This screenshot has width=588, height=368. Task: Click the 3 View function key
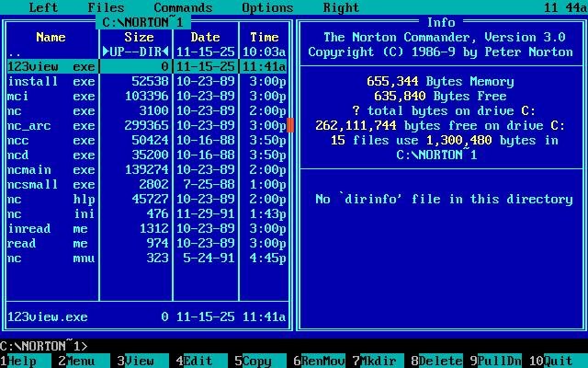[136, 361]
